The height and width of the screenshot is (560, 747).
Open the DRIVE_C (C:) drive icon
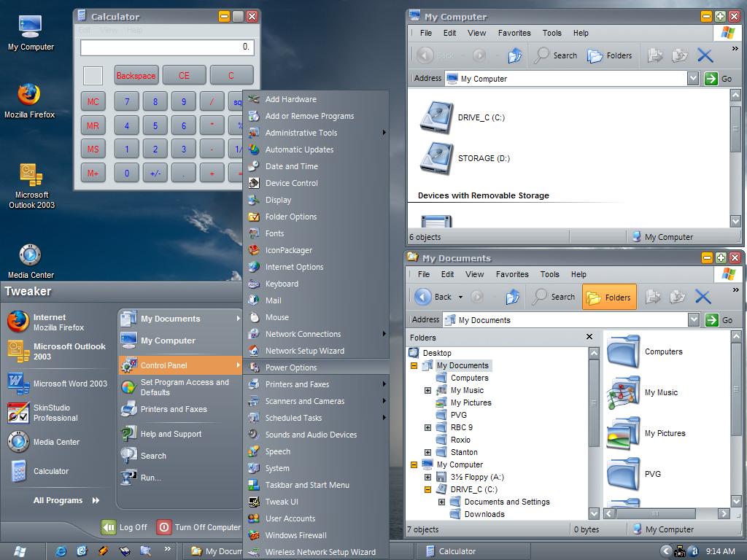[x=437, y=117]
